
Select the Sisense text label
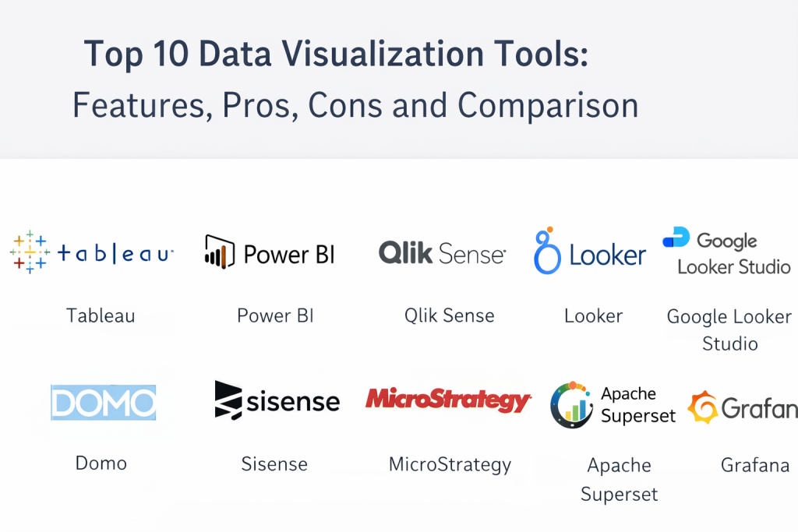coord(274,464)
